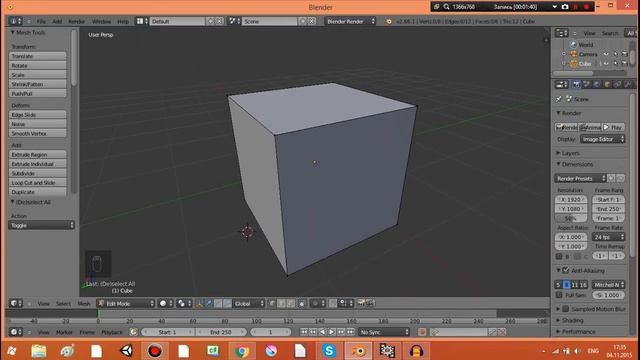
Task: Select the Constraints properties tab icon
Action: [617, 84]
